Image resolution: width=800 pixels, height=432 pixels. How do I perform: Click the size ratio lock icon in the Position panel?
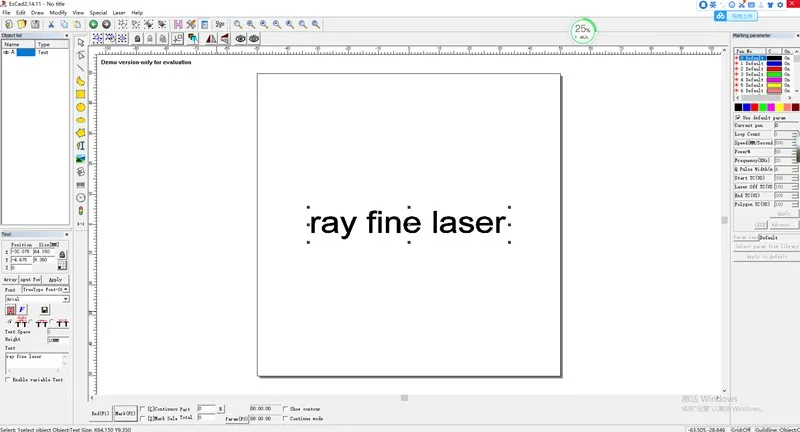(x=62, y=255)
